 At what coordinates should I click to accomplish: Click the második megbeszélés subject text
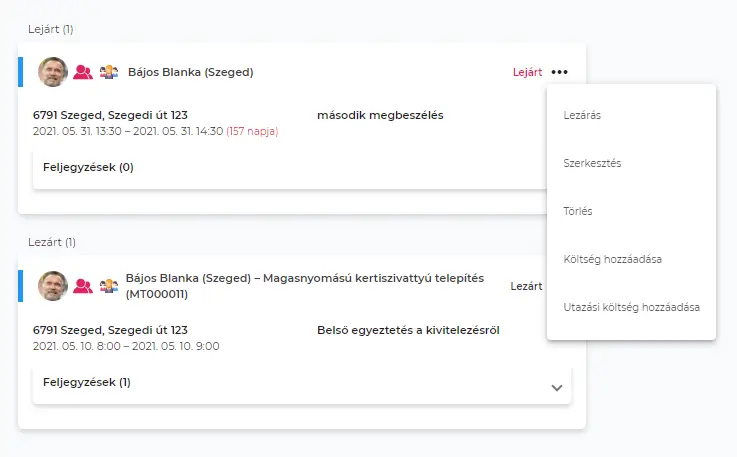pyautogui.click(x=379, y=115)
